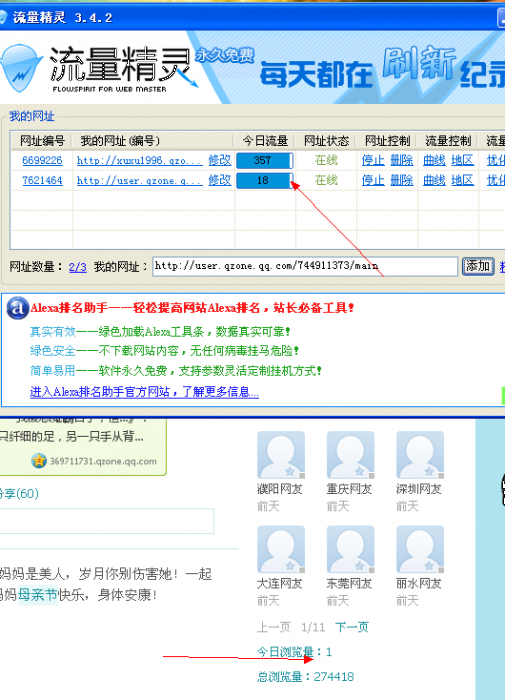
Task: Click today's traffic bar showing 357
Action: point(264,160)
